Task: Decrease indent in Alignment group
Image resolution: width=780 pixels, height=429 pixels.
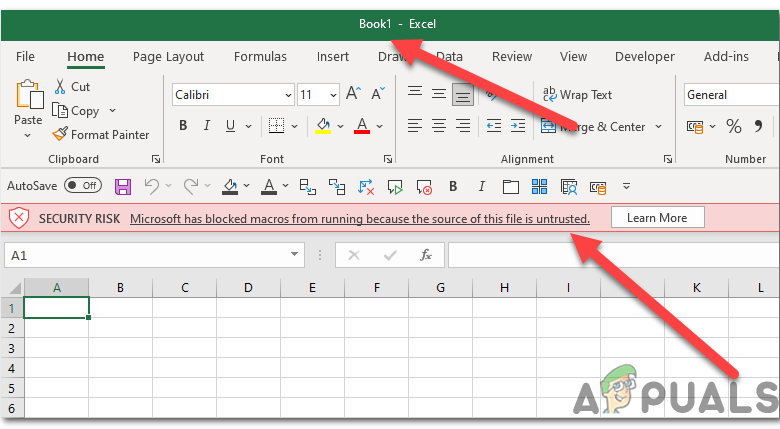Action: [493, 126]
